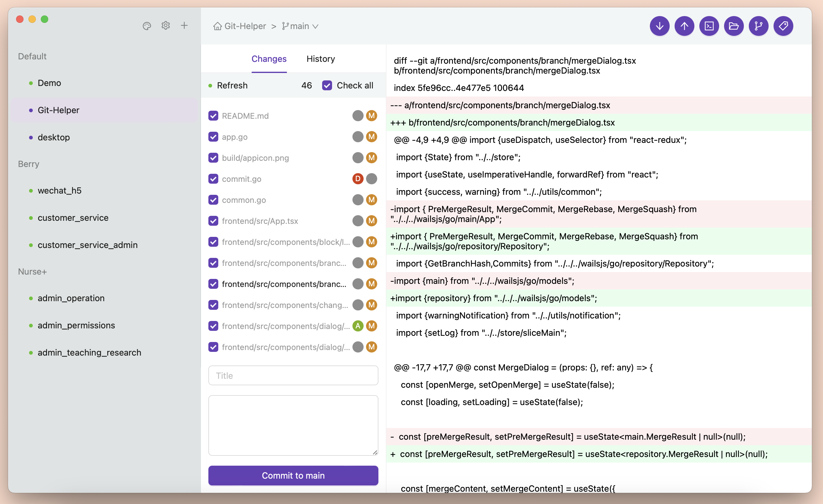Viewport: 823px width, 504px height.
Task: Switch to the History tab
Action: tap(320, 59)
